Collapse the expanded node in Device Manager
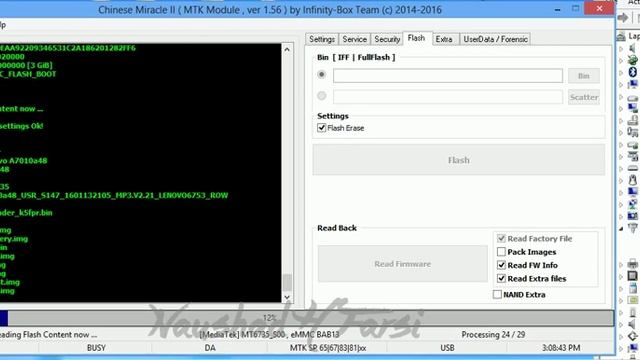Image resolution: width=640 pixels, height=360 pixels. pos(621,229)
